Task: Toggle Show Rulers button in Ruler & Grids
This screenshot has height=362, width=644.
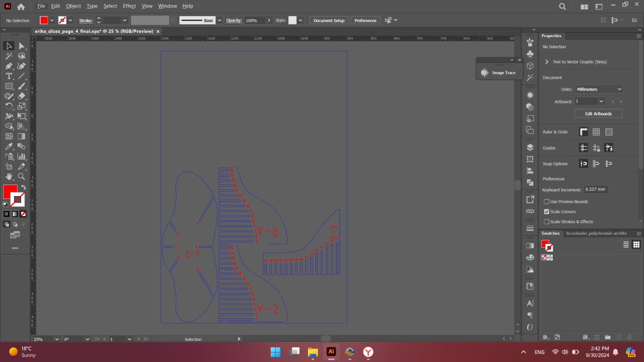Action: [584, 132]
